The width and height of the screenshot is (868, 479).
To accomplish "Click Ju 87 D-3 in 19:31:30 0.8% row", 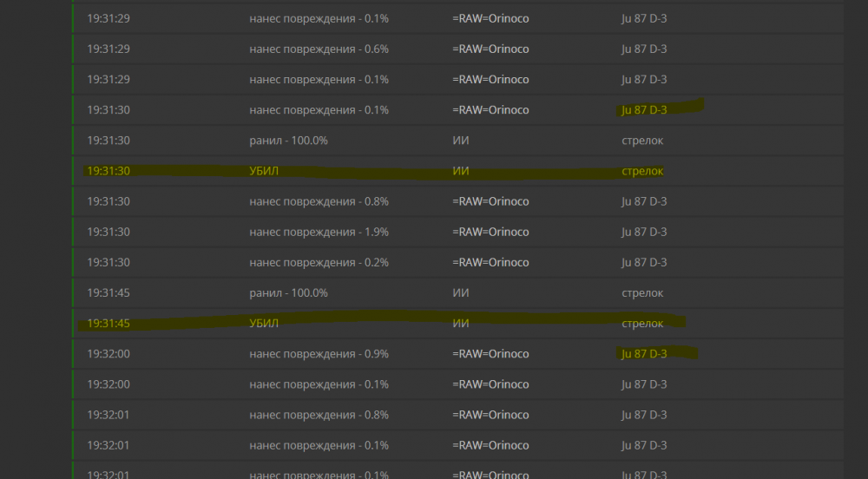I will [x=644, y=201].
